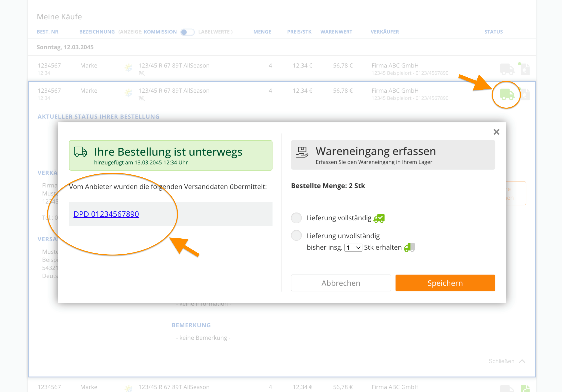Click the STATUS column header
This screenshot has width=562, height=392.
(x=493, y=32)
